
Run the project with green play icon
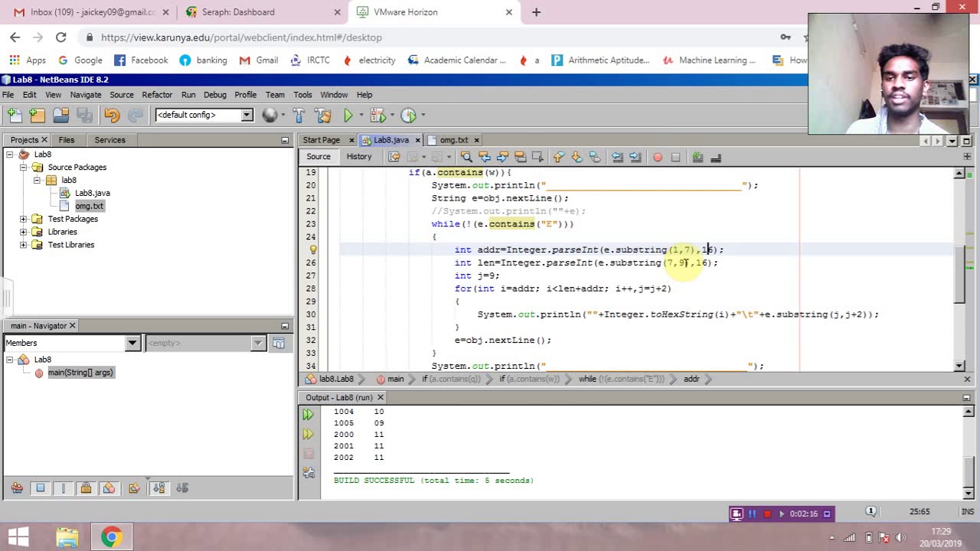(x=348, y=115)
